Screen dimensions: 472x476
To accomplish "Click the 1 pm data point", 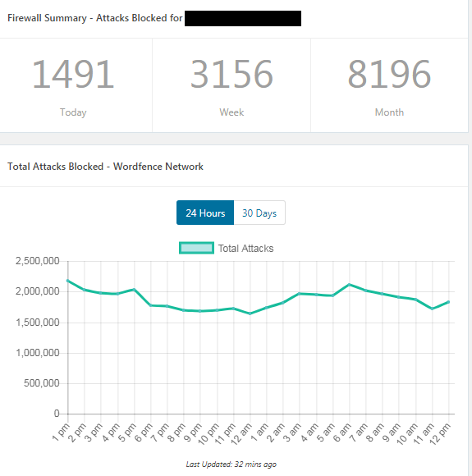I will click(68, 281).
